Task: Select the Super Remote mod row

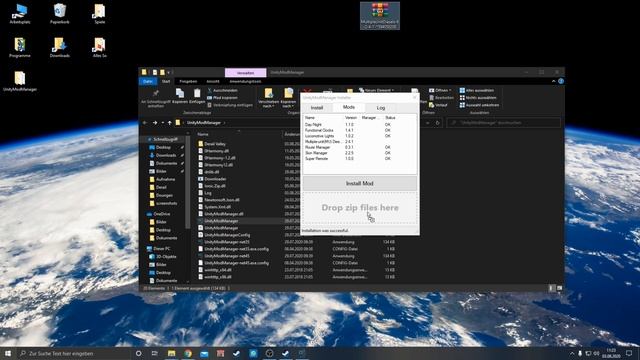Action: (359, 158)
